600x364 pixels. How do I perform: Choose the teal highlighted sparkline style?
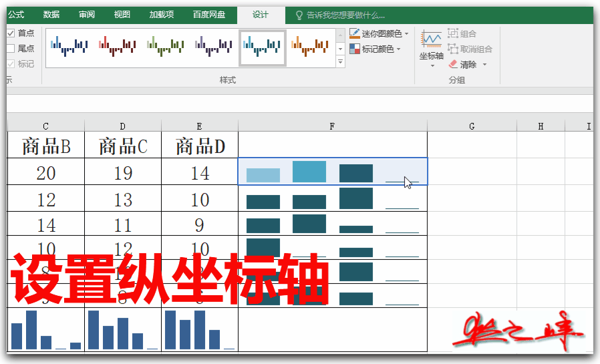pyautogui.click(x=263, y=48)
